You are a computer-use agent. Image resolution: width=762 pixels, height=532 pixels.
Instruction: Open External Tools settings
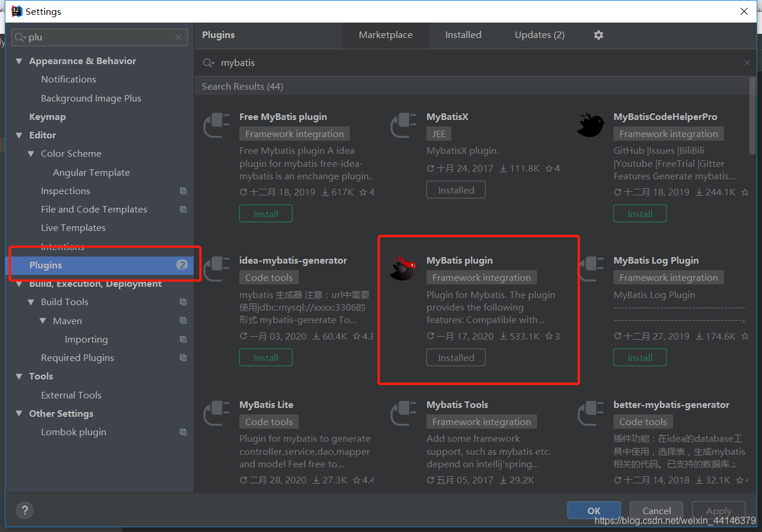(x=71, y=395)
